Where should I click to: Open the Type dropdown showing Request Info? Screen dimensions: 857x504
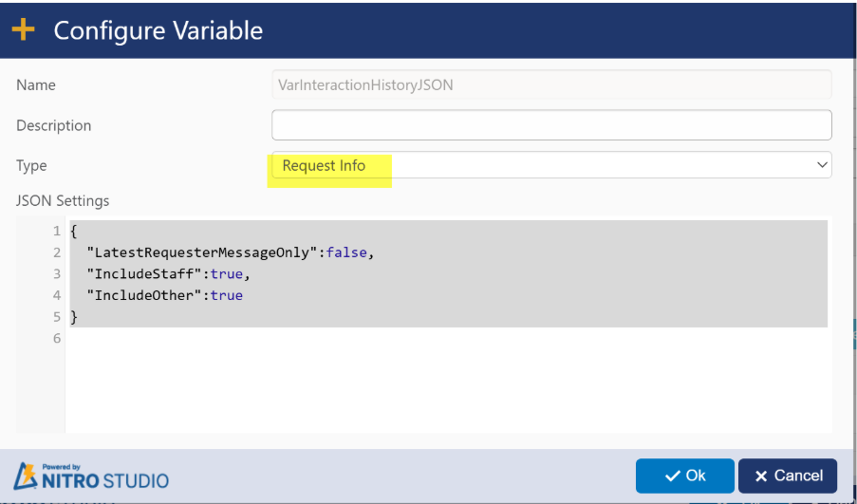pos(550,165)
